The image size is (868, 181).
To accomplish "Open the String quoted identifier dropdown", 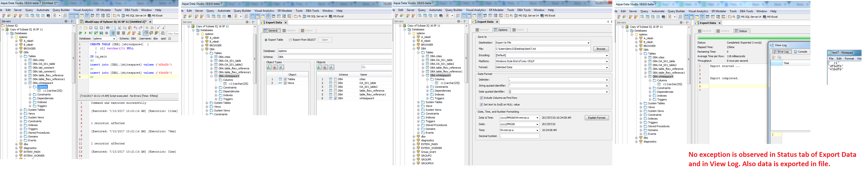I will [x=558, y=86].
